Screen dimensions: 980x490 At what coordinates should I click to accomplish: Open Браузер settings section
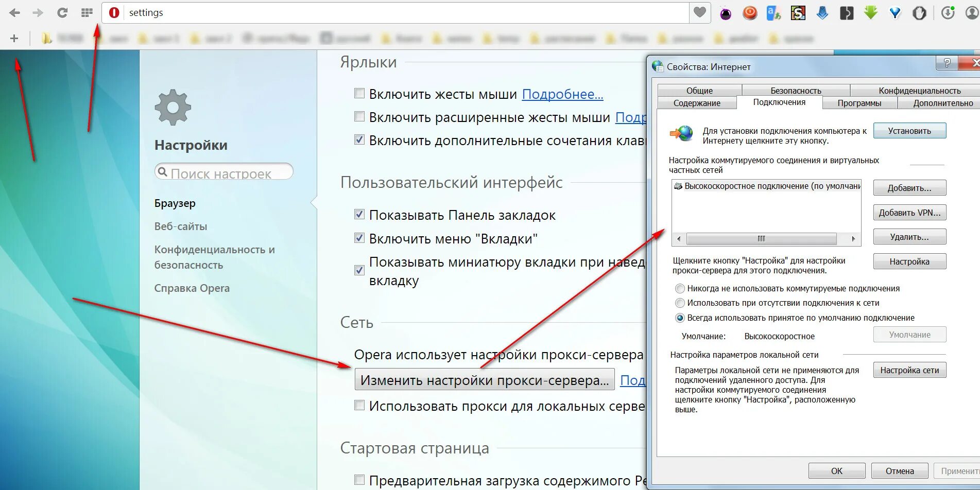(175, 203)
